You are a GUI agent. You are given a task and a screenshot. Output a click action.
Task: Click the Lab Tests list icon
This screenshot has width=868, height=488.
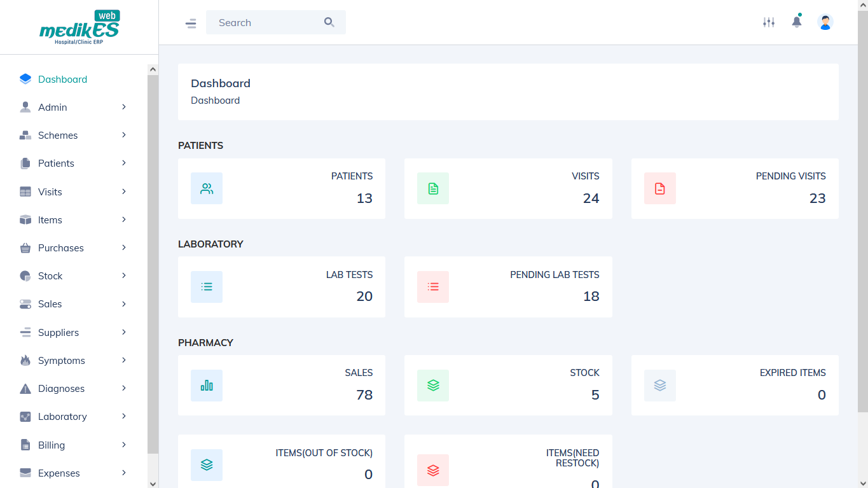pyautogui.click(x=207, y=287)
